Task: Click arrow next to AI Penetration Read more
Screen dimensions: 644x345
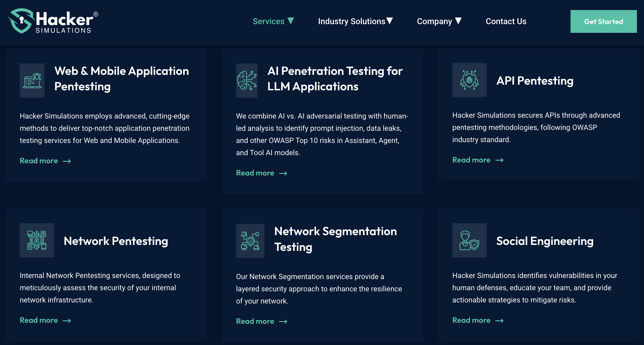Action: pyautogui.click(x=283, y=173)
